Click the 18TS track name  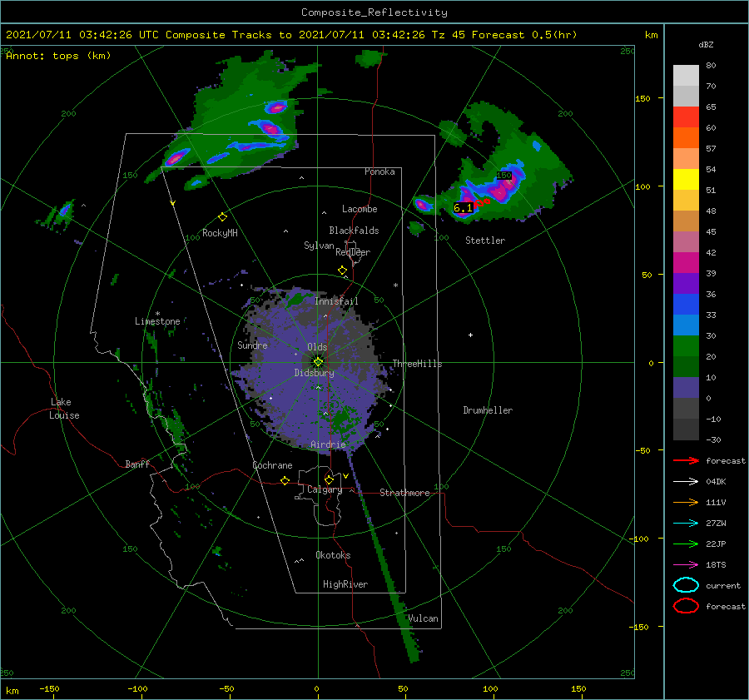(x=716, y=565)
